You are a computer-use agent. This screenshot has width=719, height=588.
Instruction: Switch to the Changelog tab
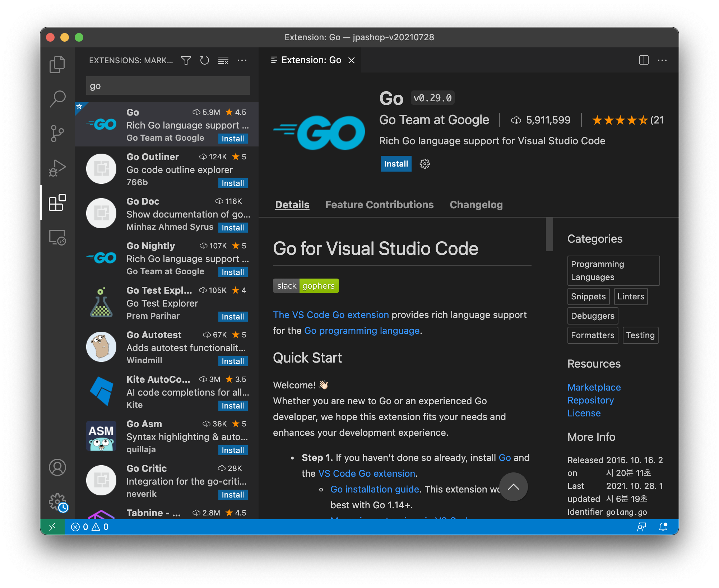476,205
